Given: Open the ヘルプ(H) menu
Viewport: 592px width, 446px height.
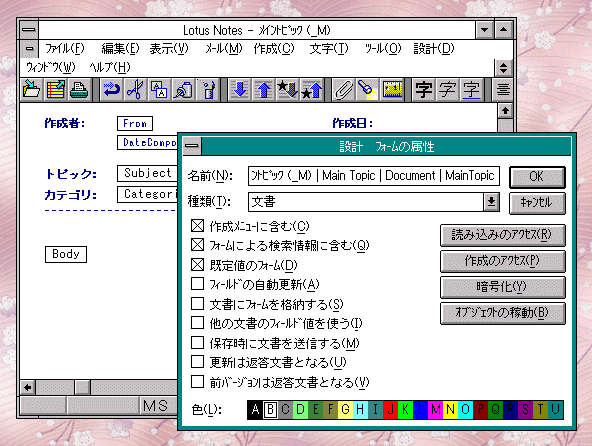Looking at the screenshot, I should click(110, 68).
